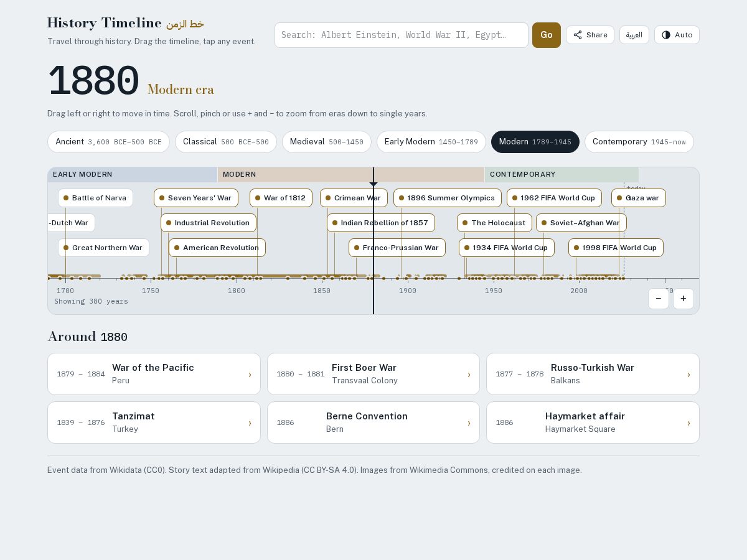The width and height of the screenshot is (747, 560).
Task: Open Crimean War event marker
Action: coord(354,198)
